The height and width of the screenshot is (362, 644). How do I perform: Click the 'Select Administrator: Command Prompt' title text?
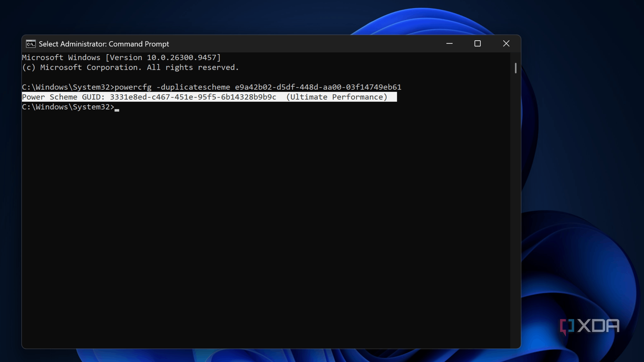coord(104,44)
